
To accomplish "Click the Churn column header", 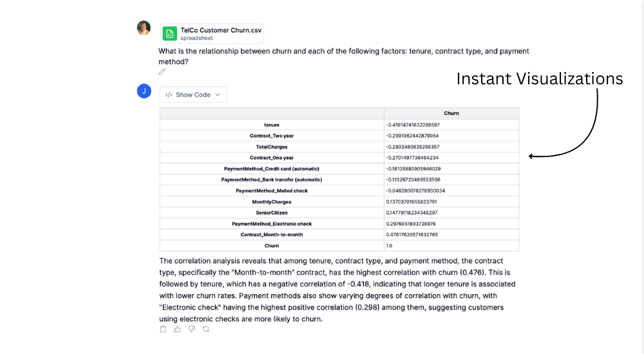I will 451,113.
